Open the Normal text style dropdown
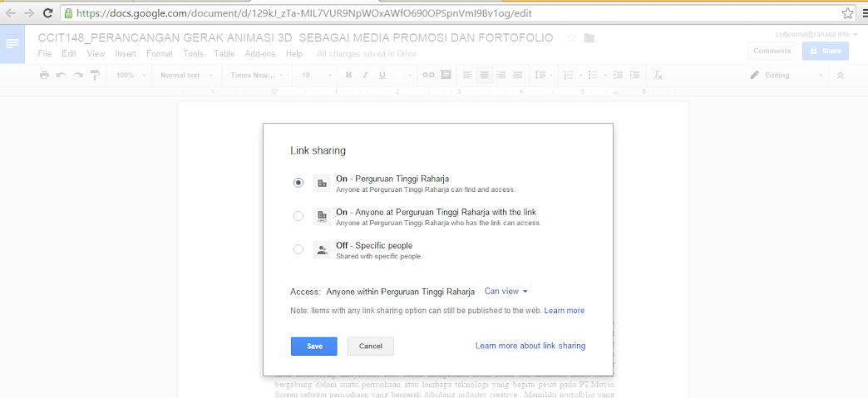The height and width of the screenshot is (398, 868). (185, 76)
